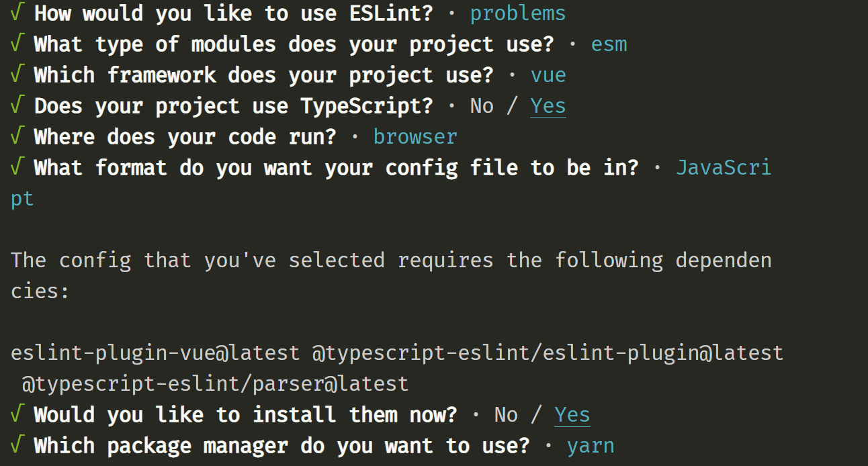Click the checkmark next to the modules question
868x466 pixels.
pos(17,44)
